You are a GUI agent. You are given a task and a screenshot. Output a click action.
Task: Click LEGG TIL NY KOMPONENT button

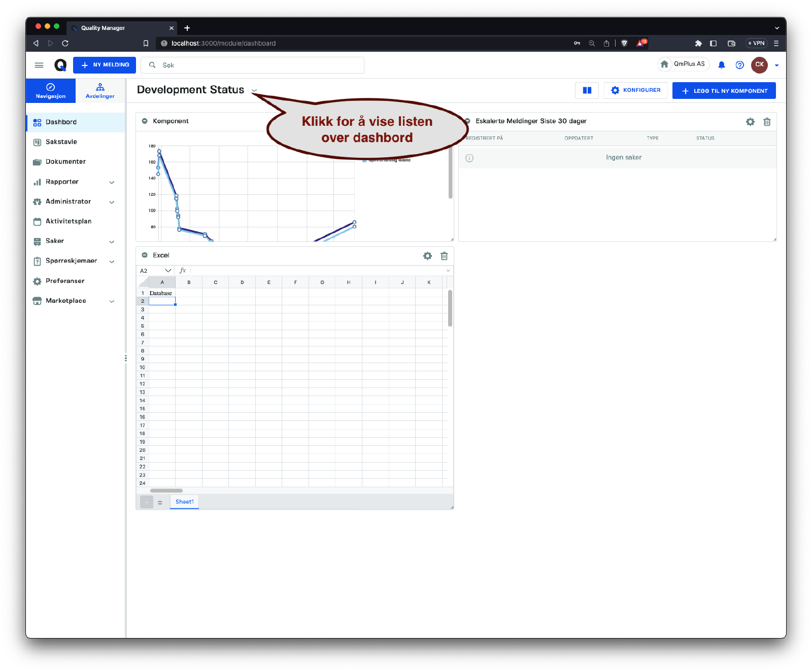pyautogui.click(x=724, y=91)
